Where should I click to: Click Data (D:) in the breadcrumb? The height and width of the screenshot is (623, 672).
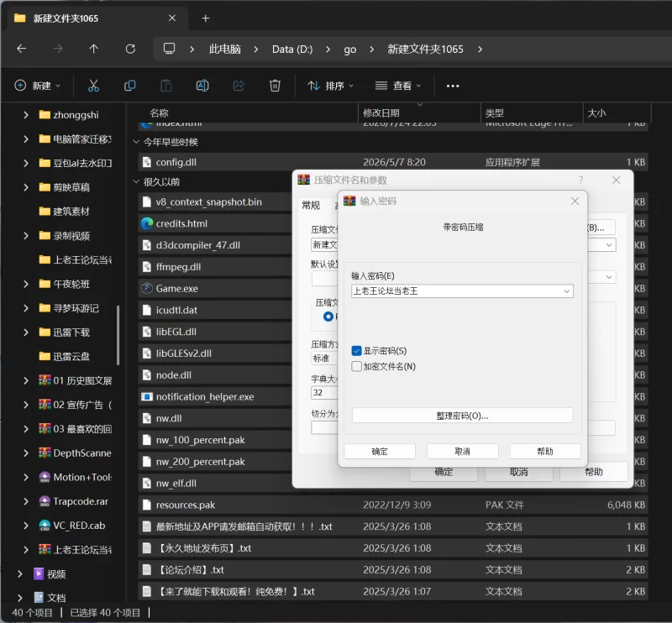click(292, 50)
